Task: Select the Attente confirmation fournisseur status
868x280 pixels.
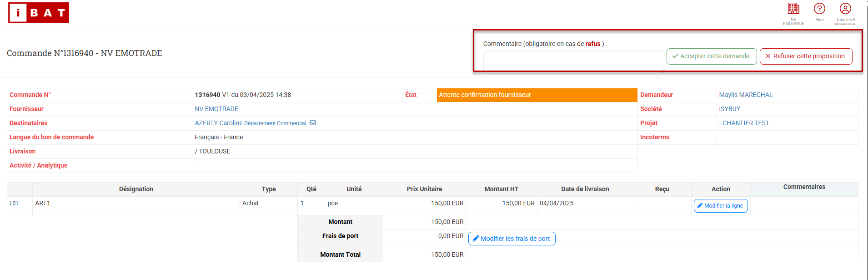Action: (537, 95)
